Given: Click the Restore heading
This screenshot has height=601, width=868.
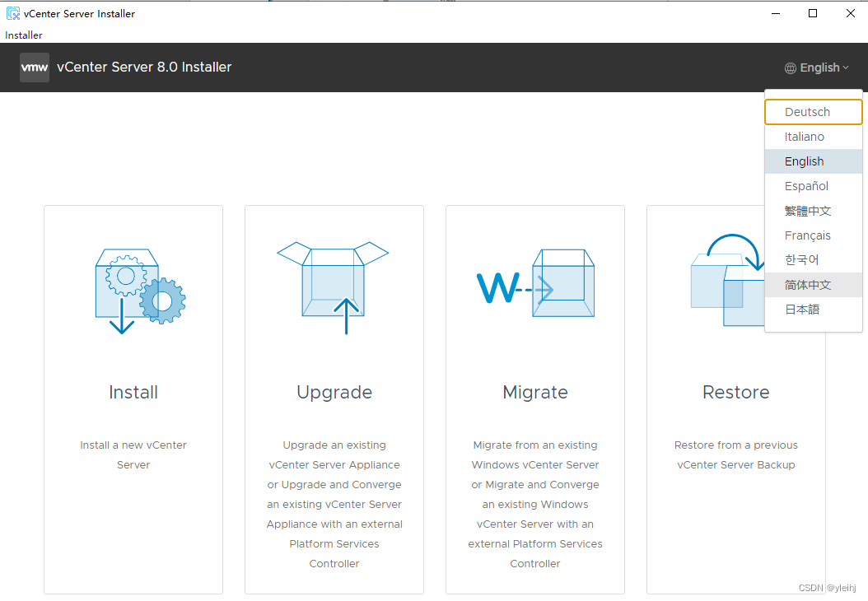Looking at the screenshot, I should click(x=735, y=392).
